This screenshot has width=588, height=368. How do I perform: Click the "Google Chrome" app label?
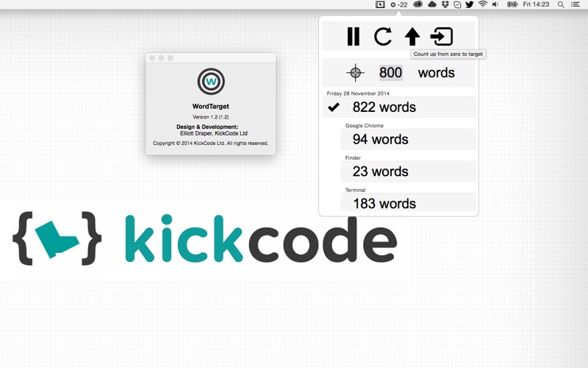(x=364, y=126)
